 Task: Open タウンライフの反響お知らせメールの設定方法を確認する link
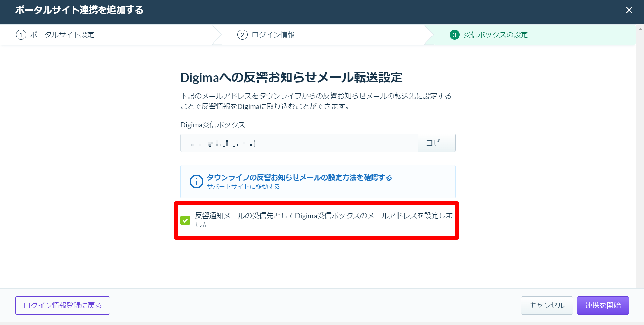(x=299, y=177)
